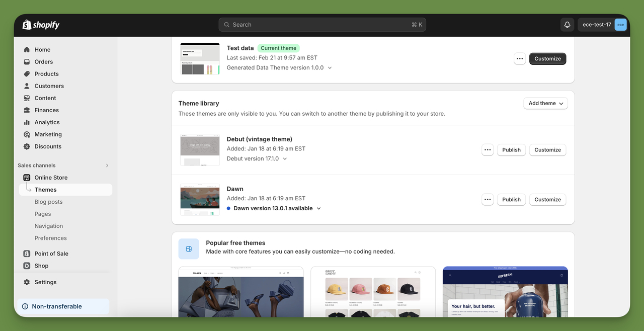Screen dimensions: 644x331
Task: Click the Theme library heading
Action: click(199, 103)
